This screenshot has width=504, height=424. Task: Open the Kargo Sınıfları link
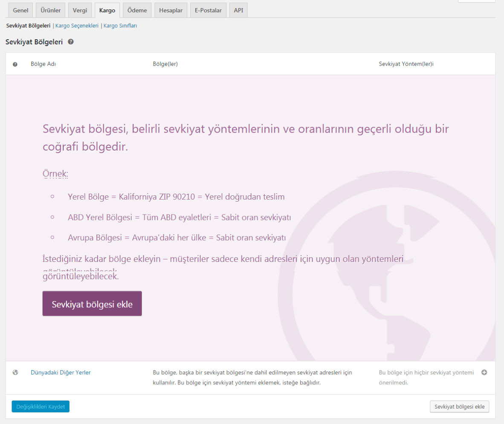(120, 26)
